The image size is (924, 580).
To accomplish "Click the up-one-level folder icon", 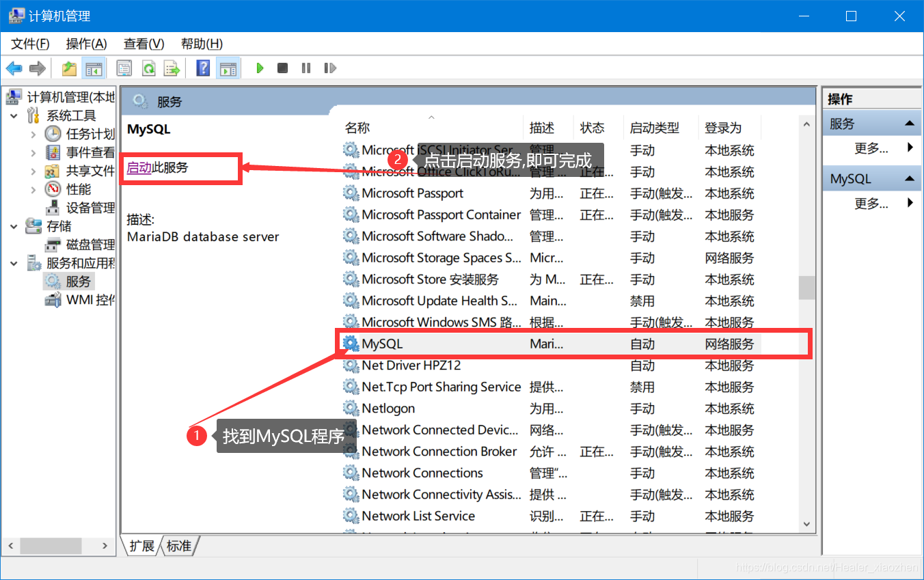I will (x=69, y=68).
